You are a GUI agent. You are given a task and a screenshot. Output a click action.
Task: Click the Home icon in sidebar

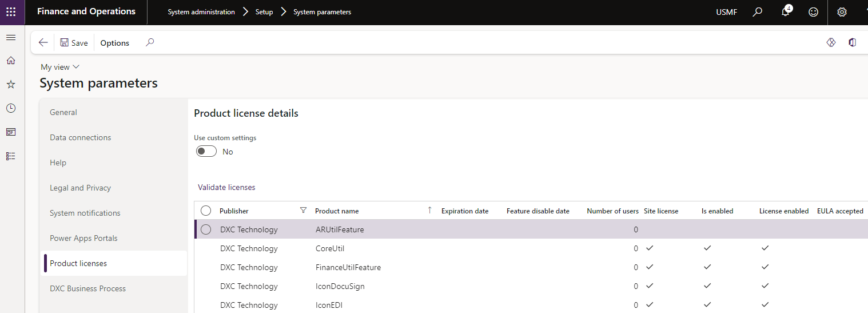[11, 61]
